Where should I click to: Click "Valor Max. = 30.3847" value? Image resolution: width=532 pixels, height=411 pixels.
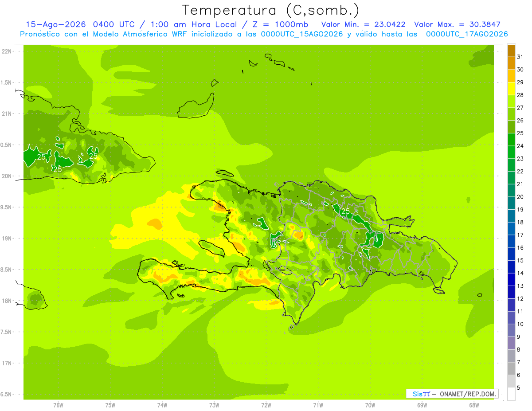[457, 24]
